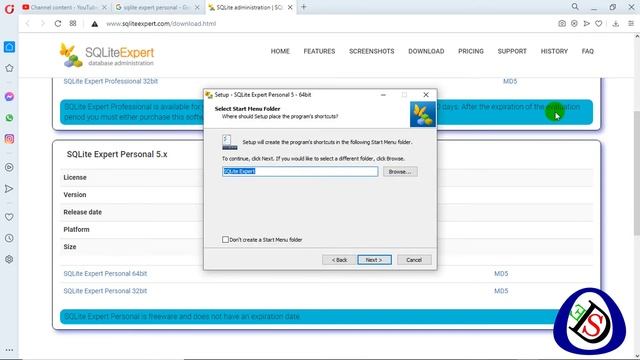The height and width of the screenshot is (360, 640).
Task: Open the Opera menu logo
Action: 9,8
